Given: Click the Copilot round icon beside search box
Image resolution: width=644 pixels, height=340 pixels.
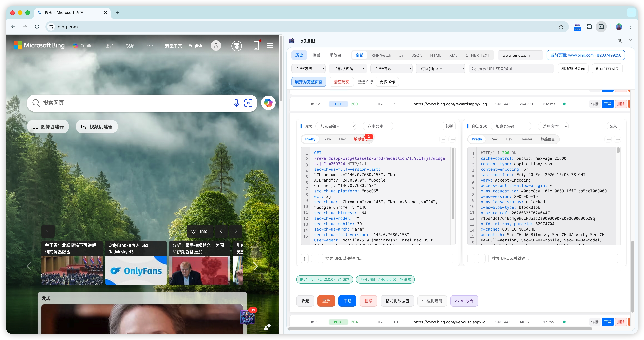Looking at the screenshot, I should click(268, 103).
